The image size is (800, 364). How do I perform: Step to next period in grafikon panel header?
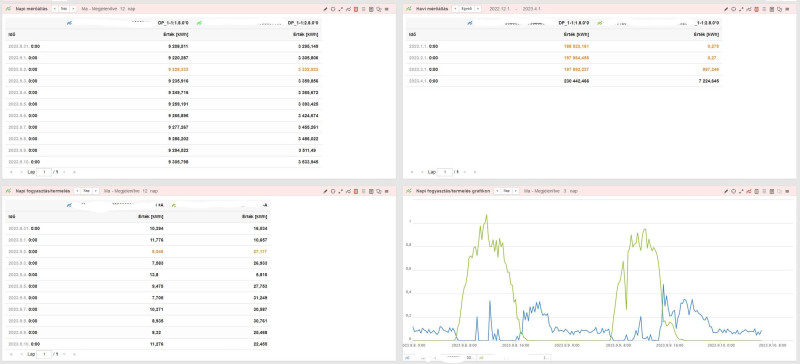tap(516, 191)
